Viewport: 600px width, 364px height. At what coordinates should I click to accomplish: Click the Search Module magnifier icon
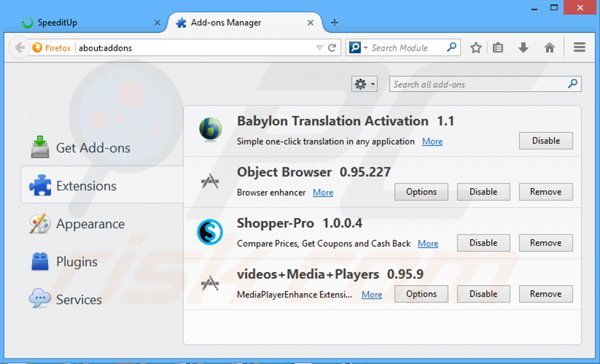452,47
